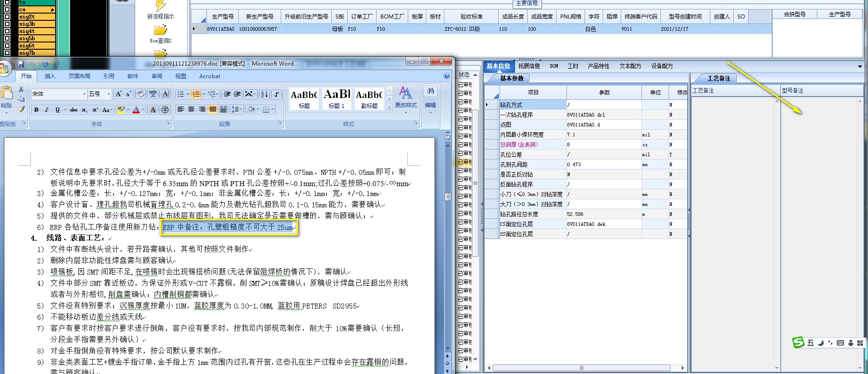Click the Phonetic Guide (wén) icon
Screen dimensions: 868x374
(x=153, y=94)
